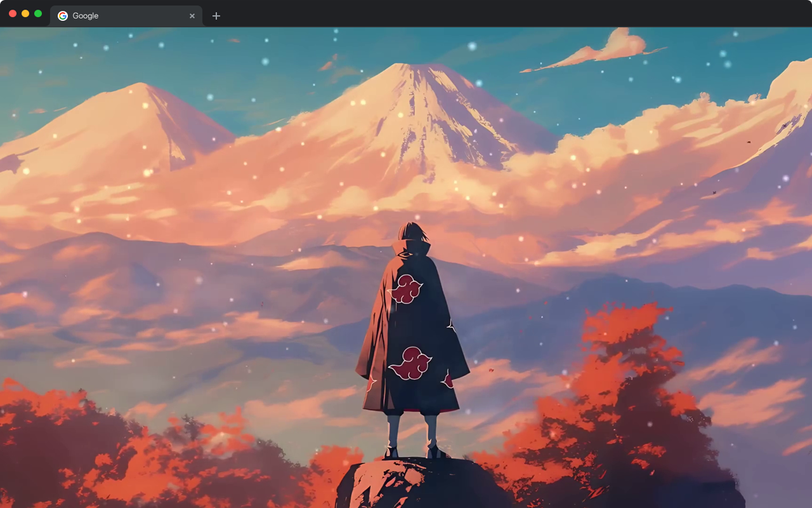Close the Google tab
The image size is (812, 508).
(192, 16)
